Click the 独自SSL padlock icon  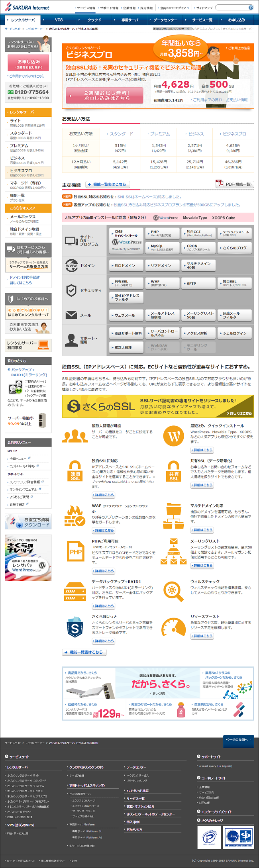tap(75, 471)
